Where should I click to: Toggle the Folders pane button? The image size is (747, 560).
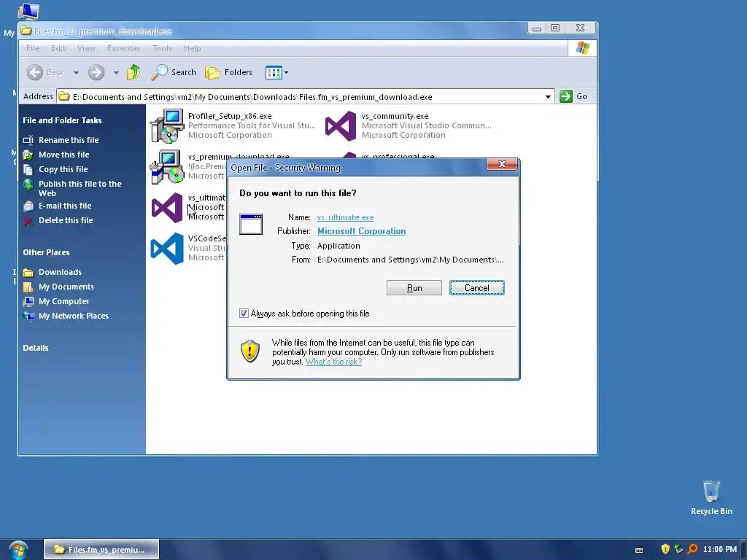(228, 72)
